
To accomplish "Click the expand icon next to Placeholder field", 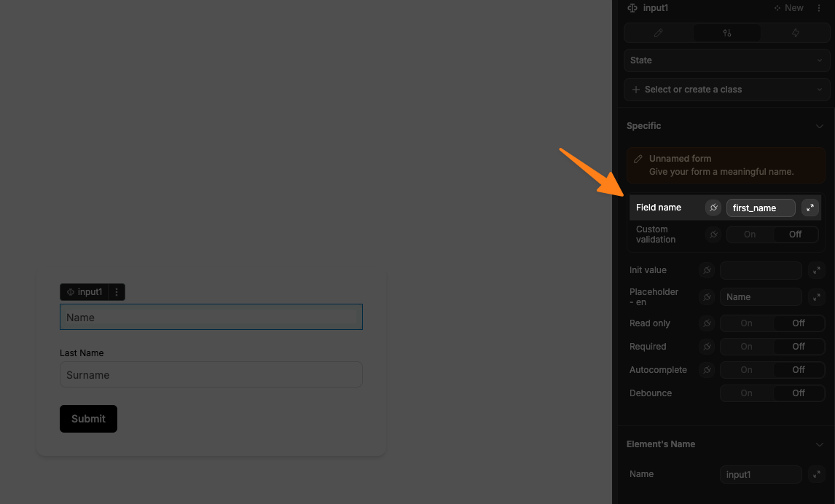I will (816, 296).
